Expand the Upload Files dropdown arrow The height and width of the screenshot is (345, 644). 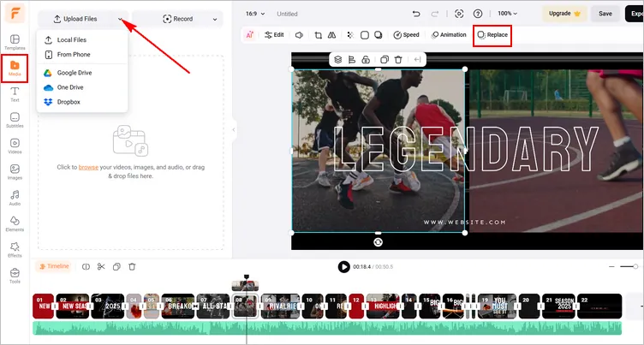click(121, 19)
